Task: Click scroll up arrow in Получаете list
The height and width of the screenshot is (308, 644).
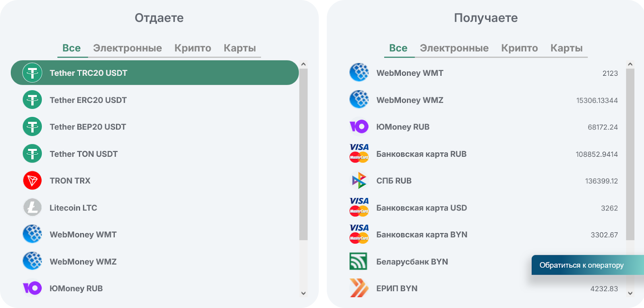Action: [x=630, y=65]
